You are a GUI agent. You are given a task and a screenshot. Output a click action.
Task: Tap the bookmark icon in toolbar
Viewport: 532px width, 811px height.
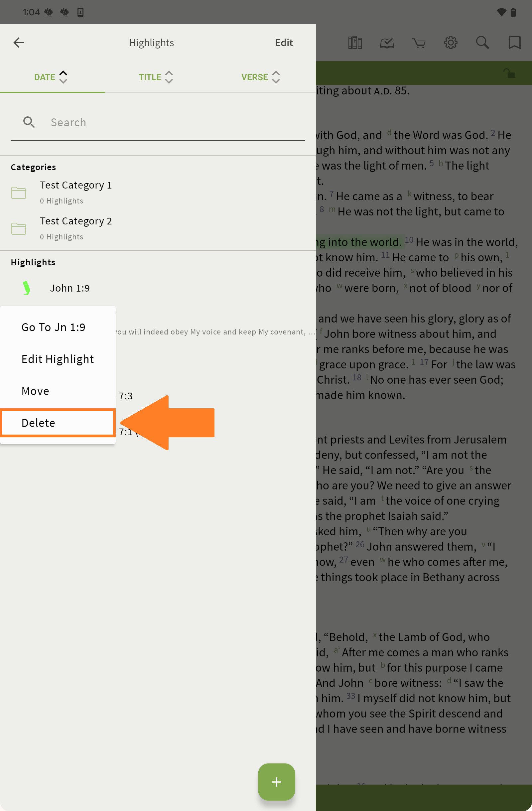coord(514,43)
